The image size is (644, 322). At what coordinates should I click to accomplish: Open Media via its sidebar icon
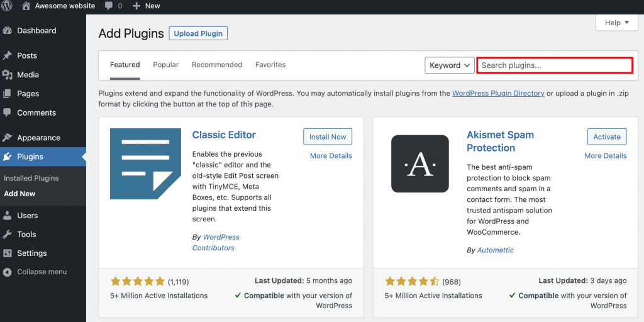tap(8, 75)
